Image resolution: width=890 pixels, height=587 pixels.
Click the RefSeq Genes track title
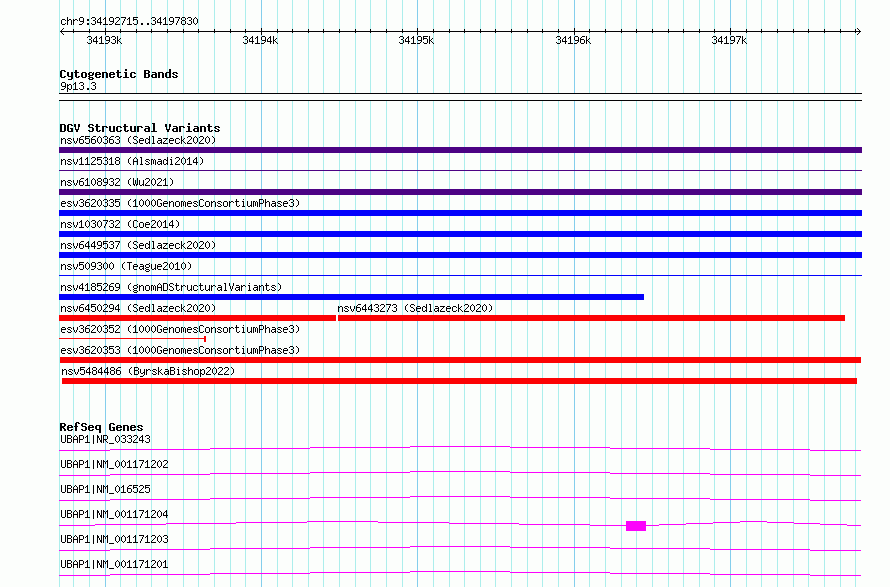coord(101,427)
